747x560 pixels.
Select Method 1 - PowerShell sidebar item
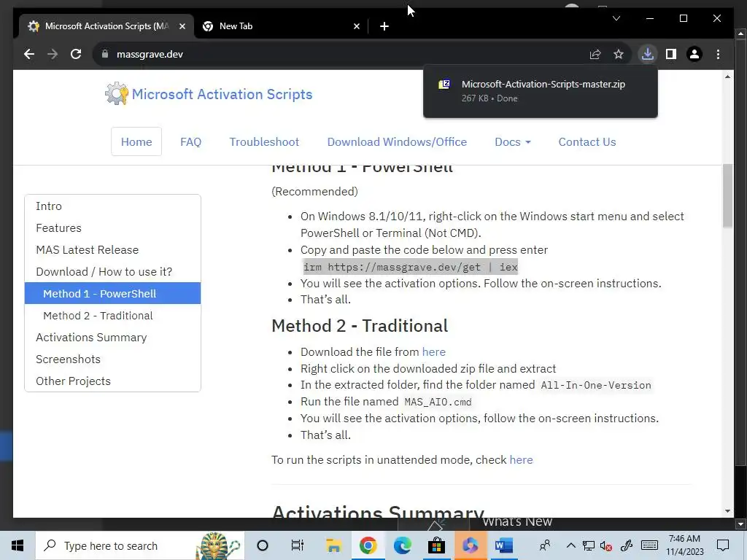112,293
